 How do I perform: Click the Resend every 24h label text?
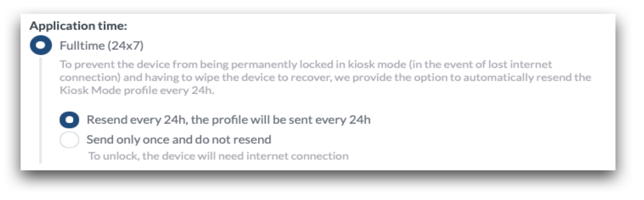[x=228, y=120]
